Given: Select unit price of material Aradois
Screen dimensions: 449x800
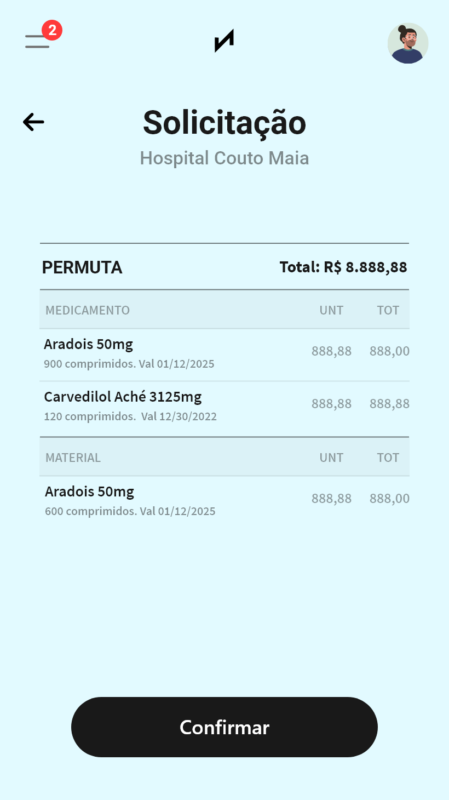Looking at the screenshot, I should coord(331,498).
